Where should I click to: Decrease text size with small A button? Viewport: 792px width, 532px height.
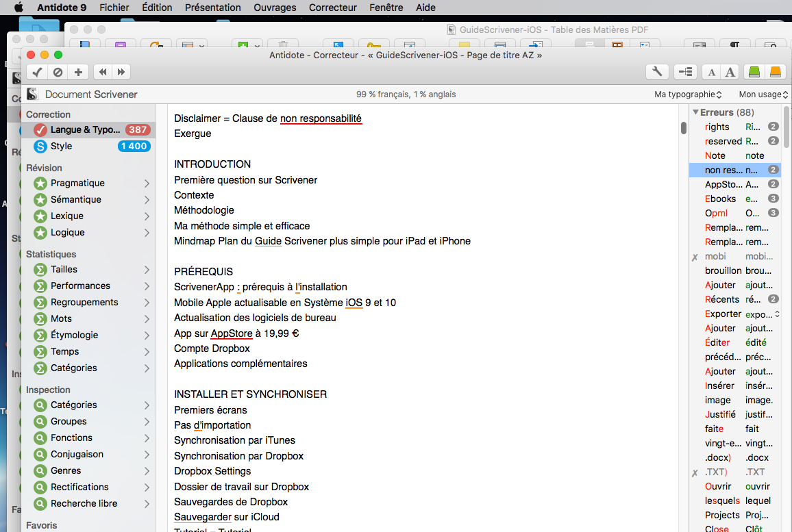tap(712, 72)
